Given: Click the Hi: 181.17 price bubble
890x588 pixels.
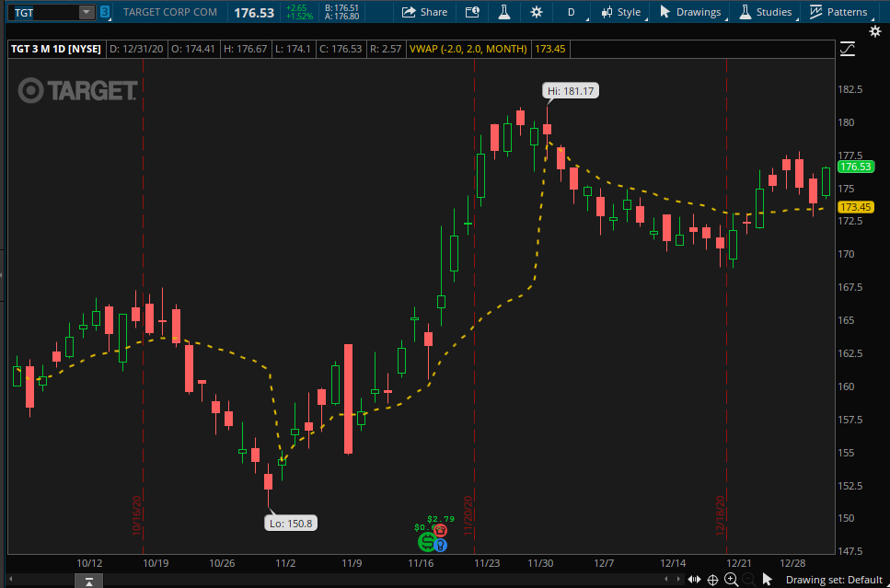Looking at the screenshot, I should 571,91.
